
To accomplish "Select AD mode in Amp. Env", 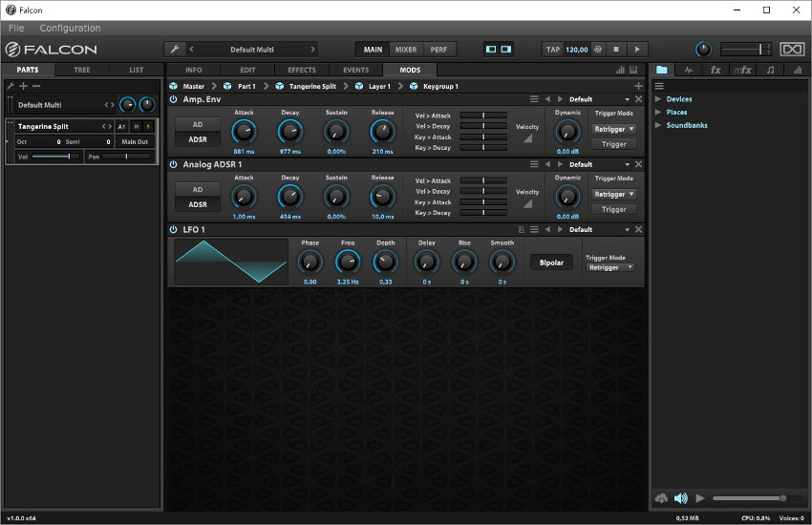I will coord(198,125).
